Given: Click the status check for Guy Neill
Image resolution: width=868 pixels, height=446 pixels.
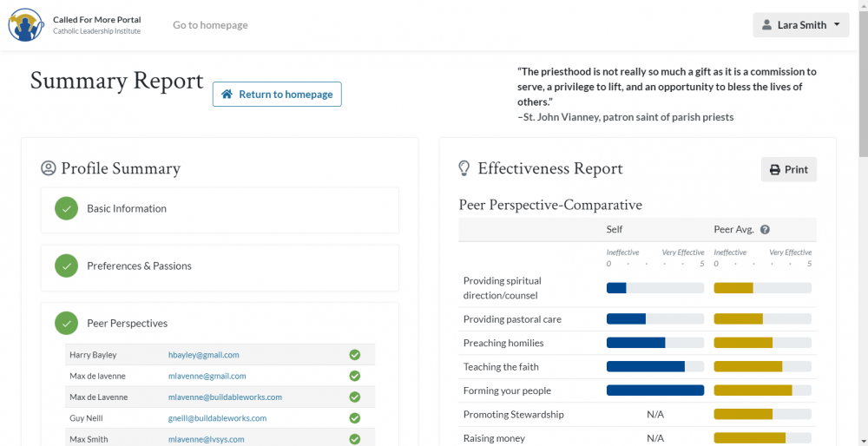Looking at the screenshot, I should pyautogui.click(x=355, y=417).
